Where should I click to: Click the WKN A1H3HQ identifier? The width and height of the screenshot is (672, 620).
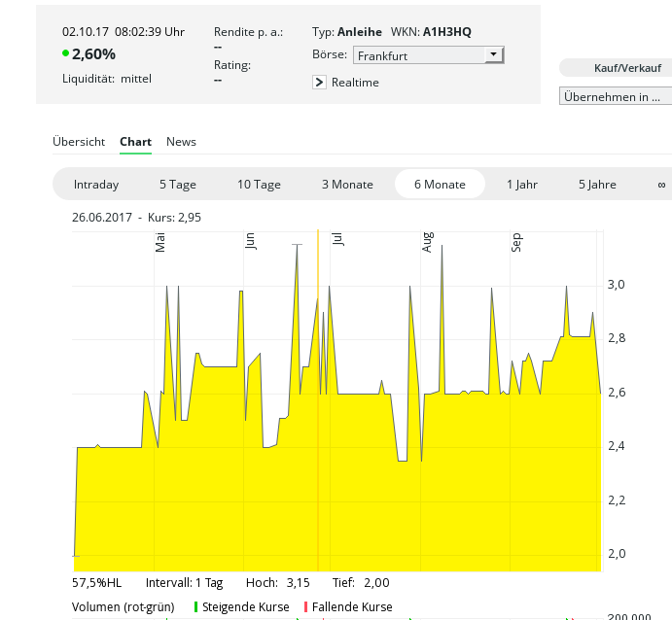[446, 32]
